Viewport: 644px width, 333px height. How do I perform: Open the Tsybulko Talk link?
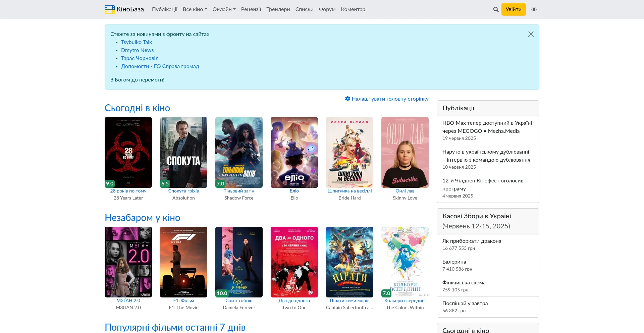pyautogui.click(x=136, y=42)
